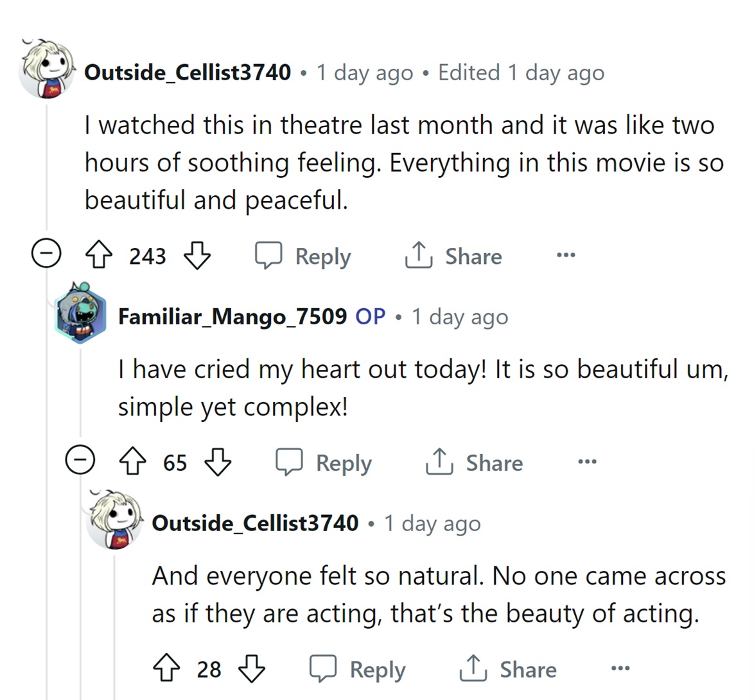754x700 pixels.
Task: Collapse Familiar_Mango_7509's reply thread
Action: [x=81, y=461]
